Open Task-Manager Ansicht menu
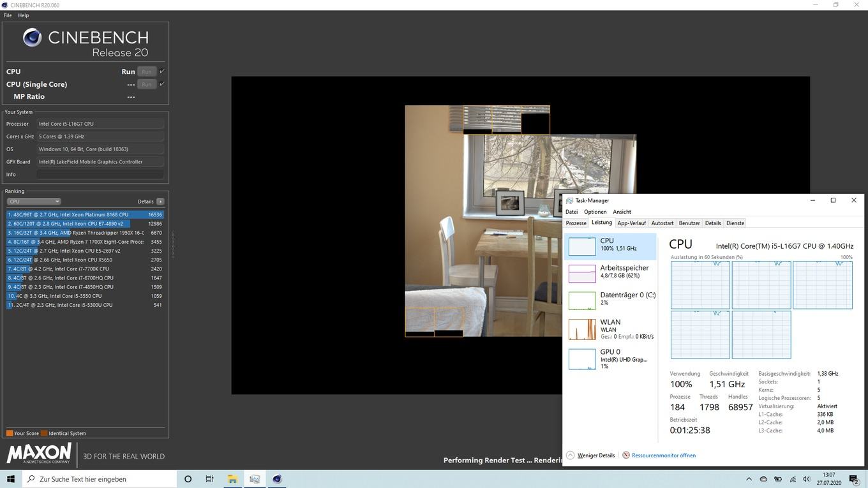This screenshot has width=868, height=488. pyautogui.click(x=622, y=212)
